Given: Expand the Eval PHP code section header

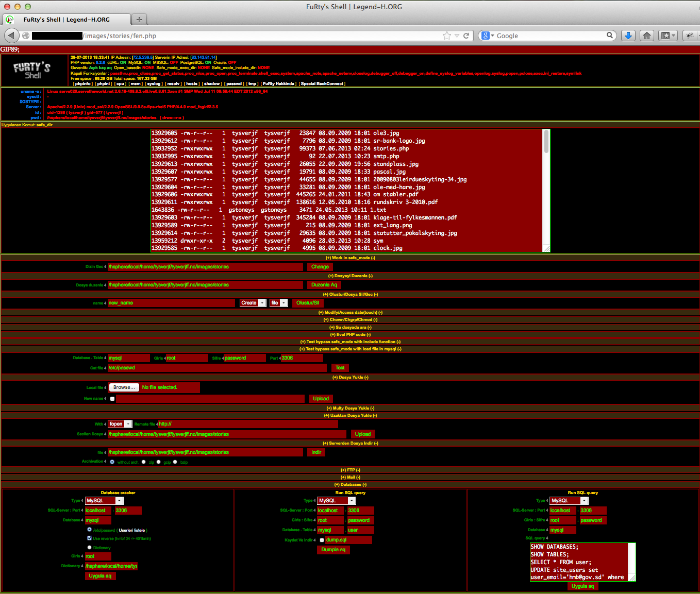Looking at the screenshot, I should coord(350,335).
